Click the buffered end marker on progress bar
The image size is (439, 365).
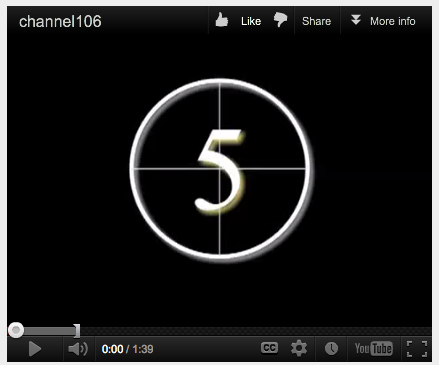[77, 331]
